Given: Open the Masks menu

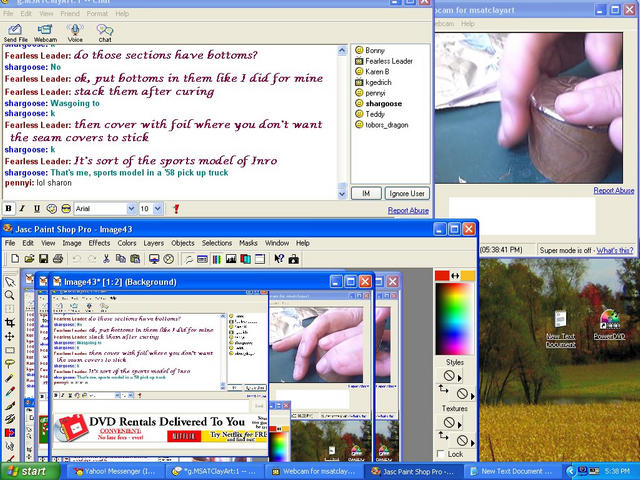Looking at the screenshot, I should point(248,243).
